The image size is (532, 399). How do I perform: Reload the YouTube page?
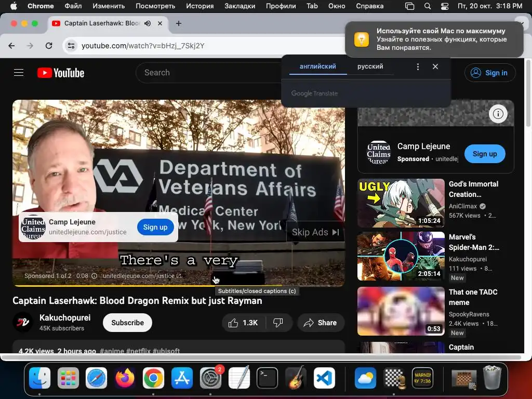(49, 46)
